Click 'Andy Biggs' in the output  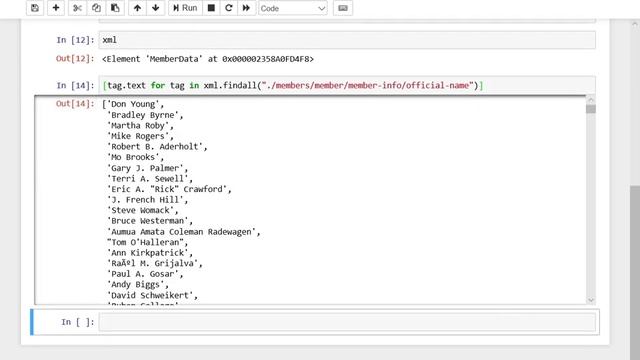pyautogui.click(x=136, y=285)
